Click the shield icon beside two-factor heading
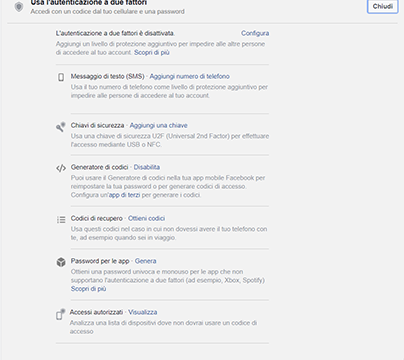Screen dimensions: 404x360 pyautogui.click(x=19, y=7)
